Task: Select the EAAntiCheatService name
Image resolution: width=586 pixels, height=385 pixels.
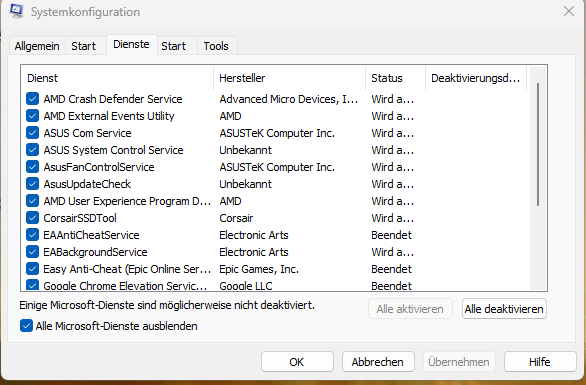Action: click(91, 235)
